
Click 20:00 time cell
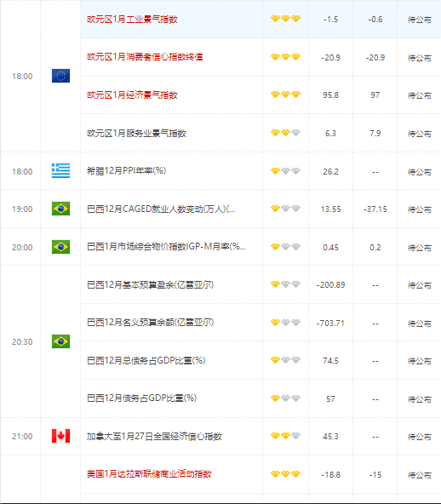pos(22,247)
